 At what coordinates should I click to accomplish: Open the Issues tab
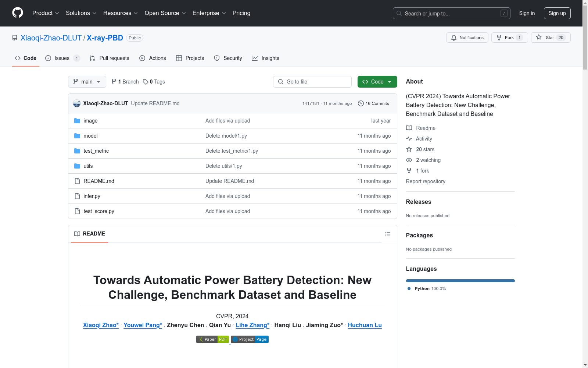(x=62, y=58)
